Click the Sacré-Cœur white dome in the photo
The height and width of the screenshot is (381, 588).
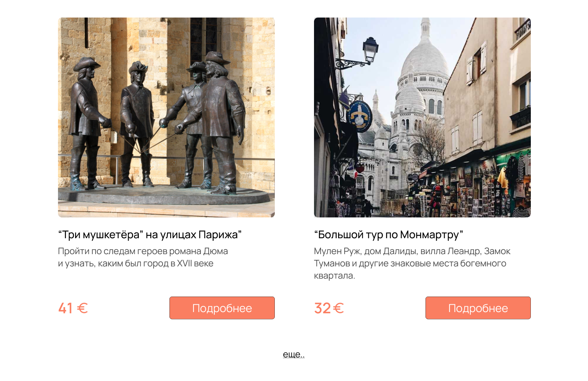(425, 61)
